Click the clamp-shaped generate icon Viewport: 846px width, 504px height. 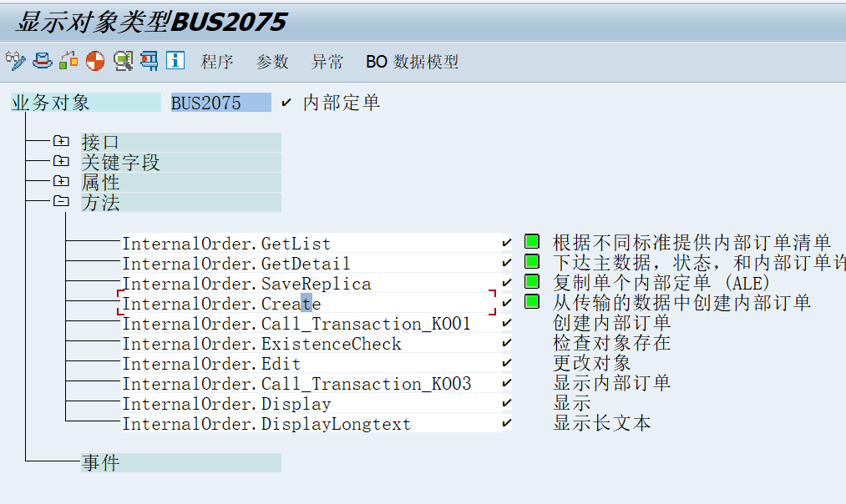pyautogui.click(x=148, y=61)
